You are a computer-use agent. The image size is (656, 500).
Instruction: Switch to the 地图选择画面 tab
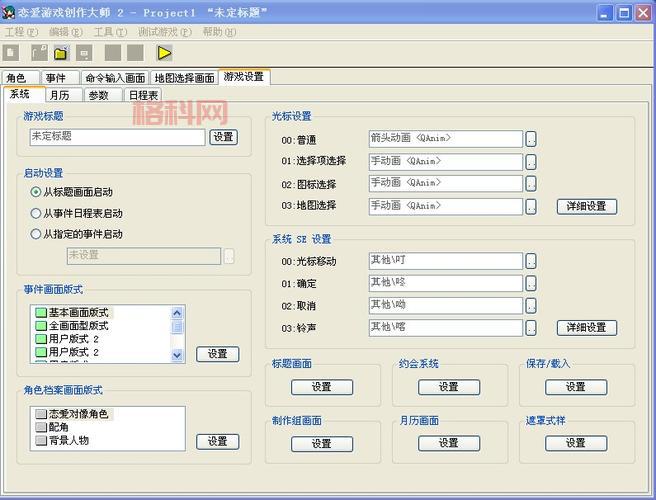[184, 78]
